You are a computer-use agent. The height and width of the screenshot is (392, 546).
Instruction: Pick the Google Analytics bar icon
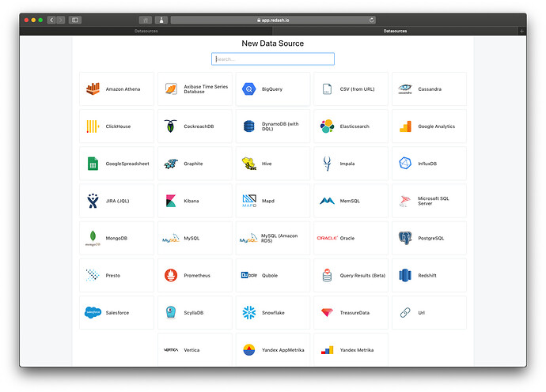click(x=405, y=126)
